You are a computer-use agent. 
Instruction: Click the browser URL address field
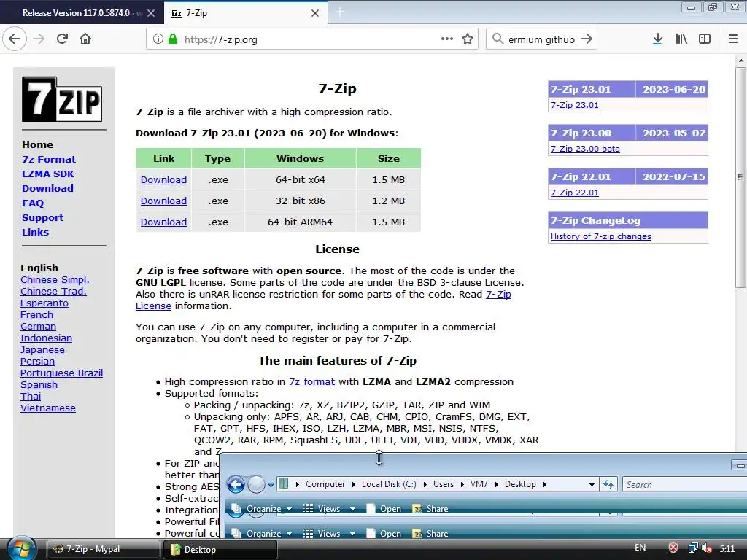tap(312, 39)
